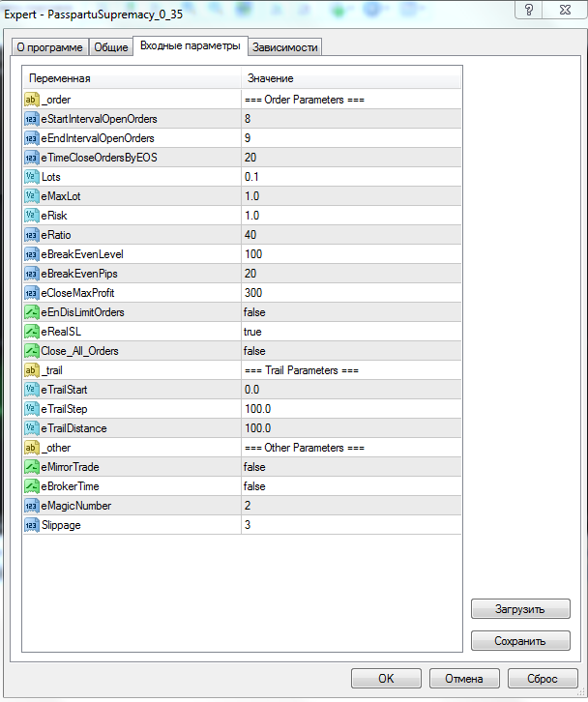588x702 pixels.
Task: Click the double-type icon beside eTrailStart
Action: coord(31,390)
